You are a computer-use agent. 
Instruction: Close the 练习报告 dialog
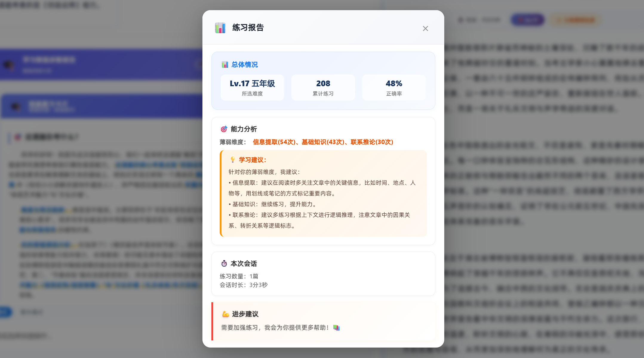tap(425, 28)
